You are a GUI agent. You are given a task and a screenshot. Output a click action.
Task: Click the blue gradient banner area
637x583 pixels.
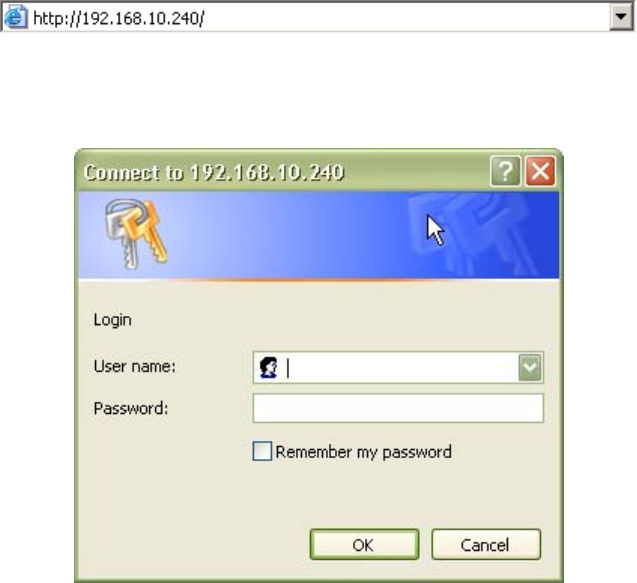tap(318, 236)
